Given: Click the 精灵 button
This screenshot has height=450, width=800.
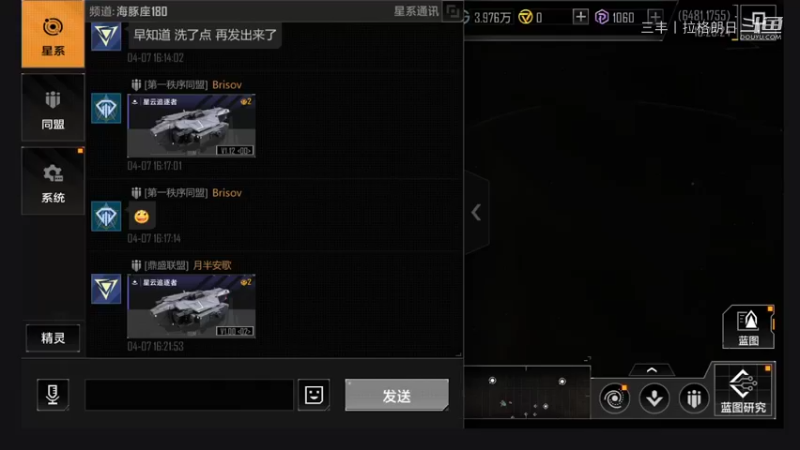Looking at the screenshot, I should click(53, 338).
